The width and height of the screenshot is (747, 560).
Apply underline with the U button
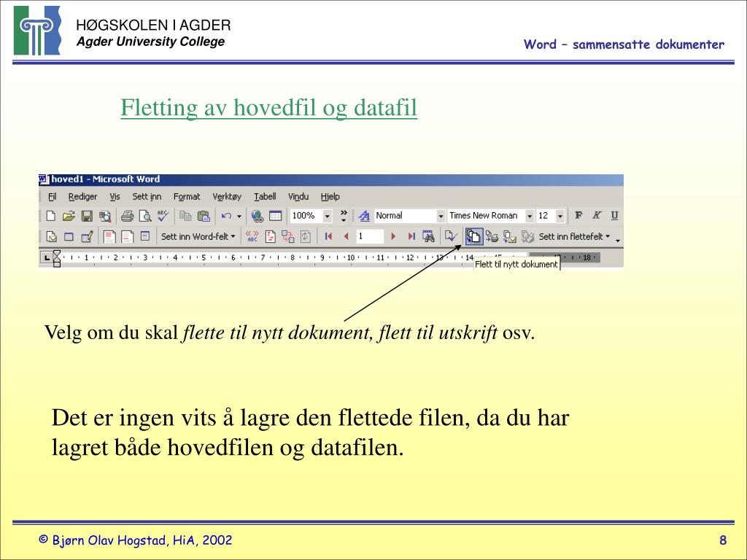(614, 215)
